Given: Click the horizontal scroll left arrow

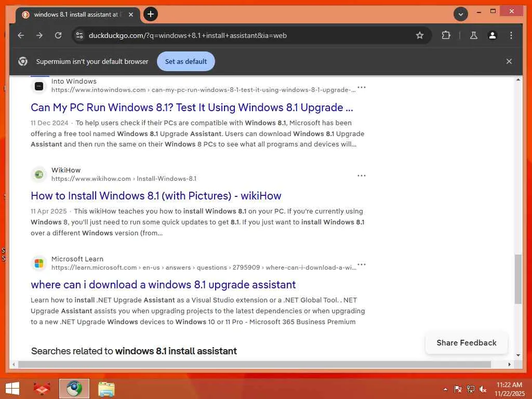Looking at the screenshot, I should pos(14,364).
